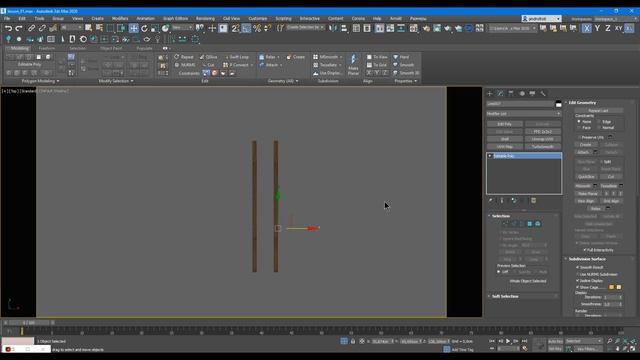Click the Select and Link chain icon

pyautogui.click(x=31, y=28)
